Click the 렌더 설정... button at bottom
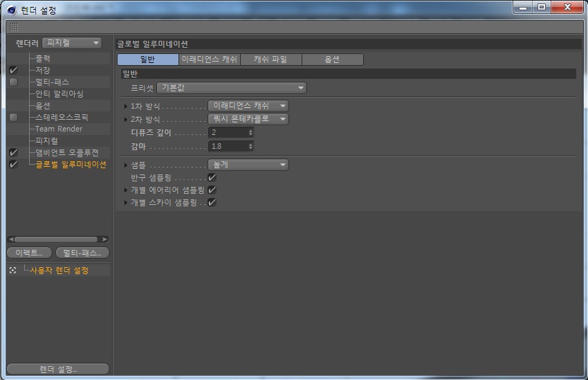This screenshot has height=380, width=588. tap(58, 369)
